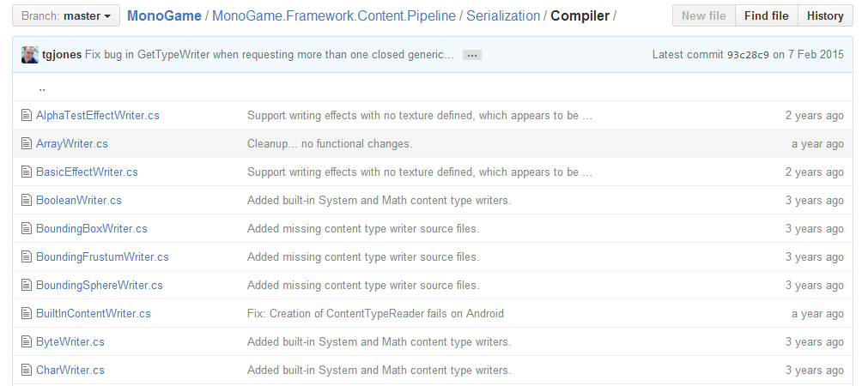
Task: Click file icon beside ByteWriter.cs
Action: pos(26,342)
